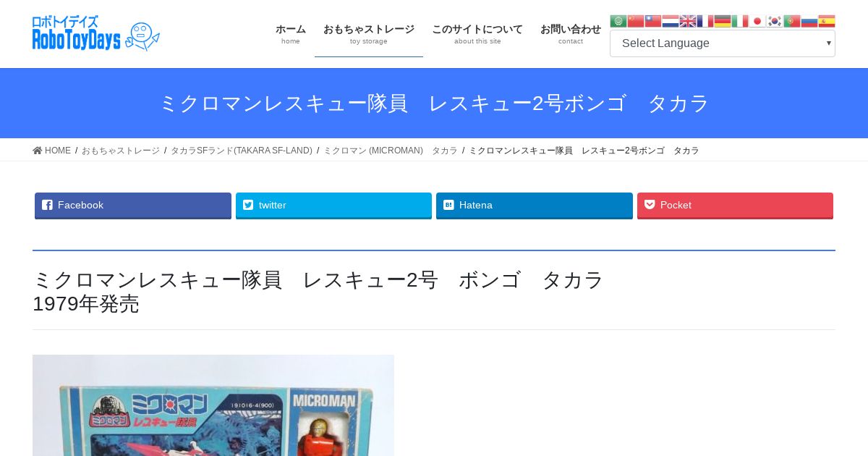This screenshot has height=456, width=868.
Task: Select the Simplified Chinese flag
Action: (636, 21)
